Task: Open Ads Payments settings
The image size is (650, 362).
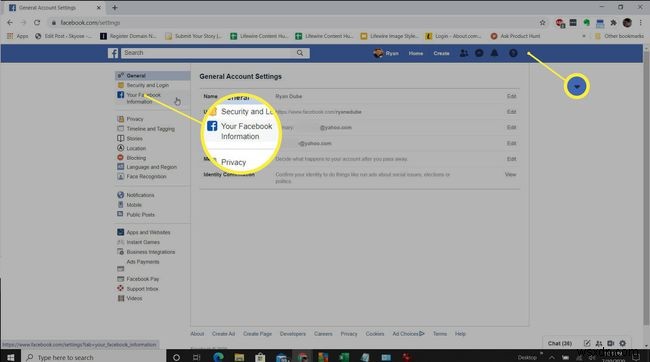Action: [143, 262]
